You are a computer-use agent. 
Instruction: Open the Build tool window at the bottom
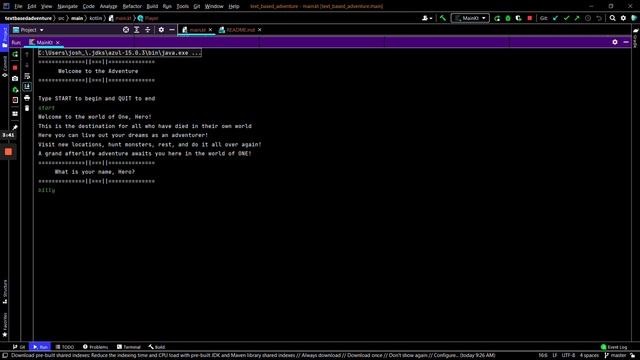(x=157, y=347)
